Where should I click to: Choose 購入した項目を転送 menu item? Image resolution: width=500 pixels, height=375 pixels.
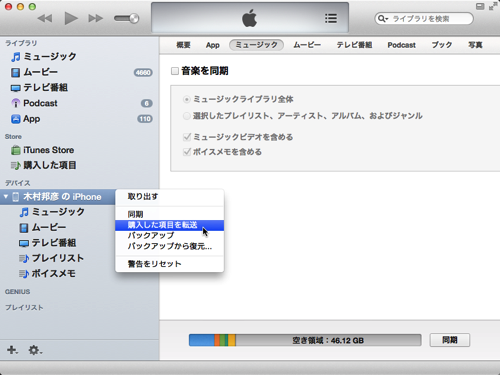pyautogui.click(x=170, y=225)
